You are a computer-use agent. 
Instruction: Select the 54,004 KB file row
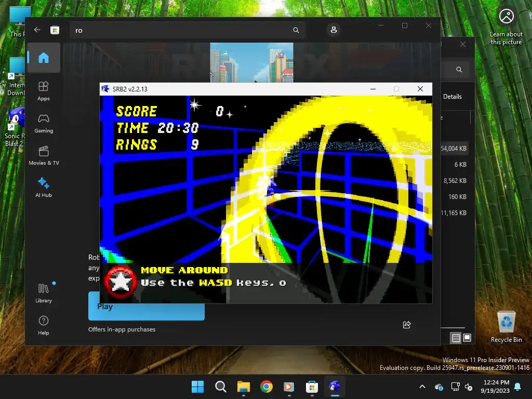click(454, 148)
